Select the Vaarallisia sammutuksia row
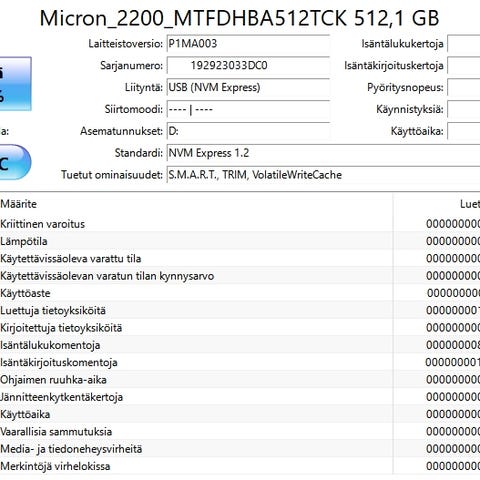The height and width of the screenshot is (480, 480). (240, 432)
